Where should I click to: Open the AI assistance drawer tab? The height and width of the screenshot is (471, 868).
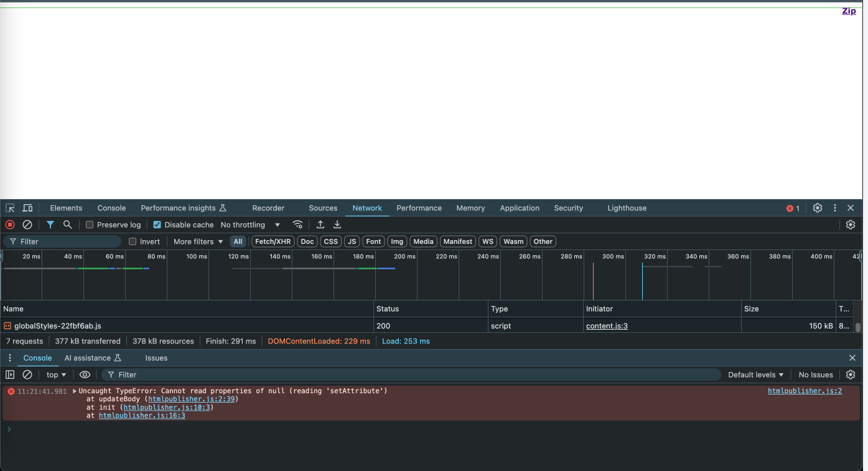93,358
